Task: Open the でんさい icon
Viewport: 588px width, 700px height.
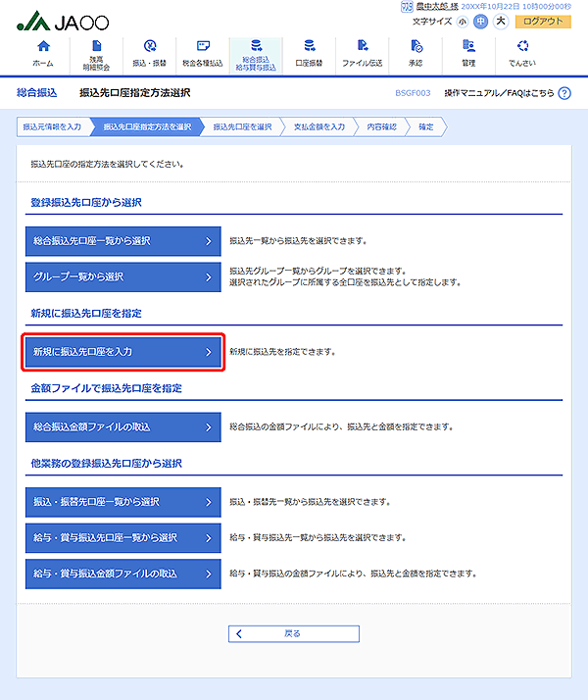Action: pyautogui.click(x=522, y=52)
